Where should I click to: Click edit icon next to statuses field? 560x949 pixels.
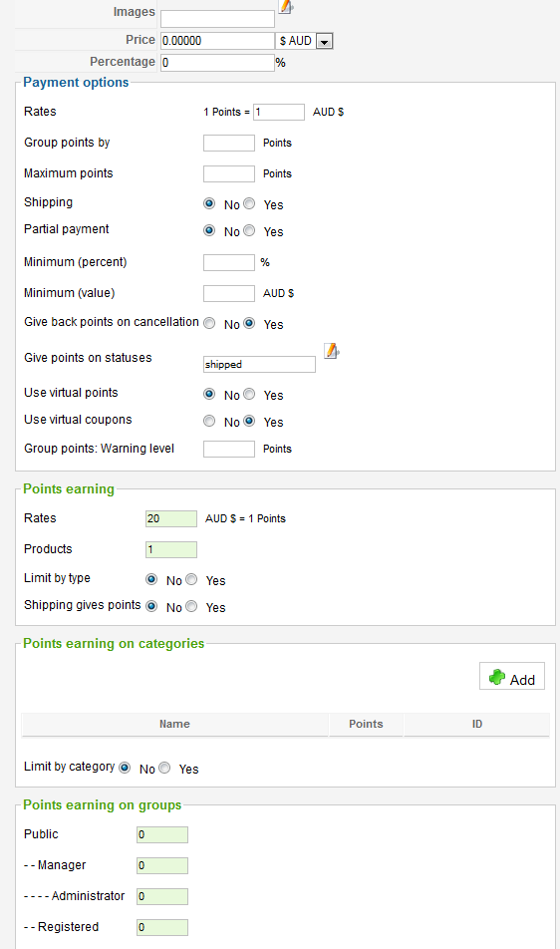[332, 351]
